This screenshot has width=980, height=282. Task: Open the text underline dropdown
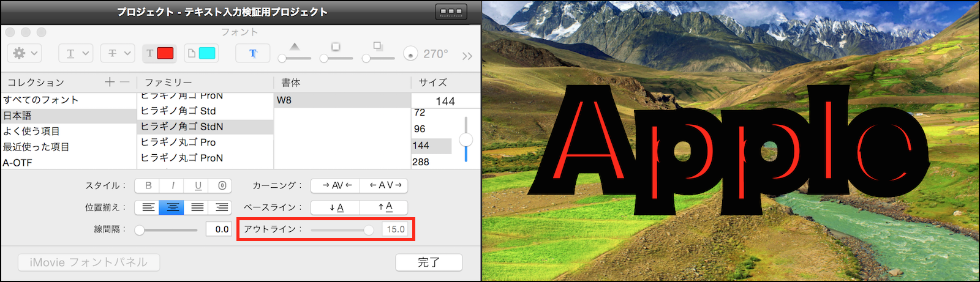click(x=76, y=53)
